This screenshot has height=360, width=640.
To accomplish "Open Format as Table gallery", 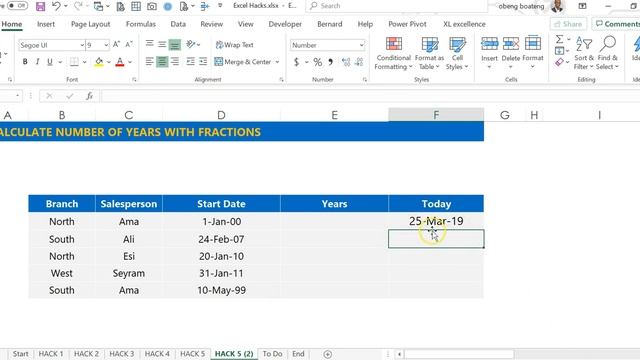I will 429,53.
